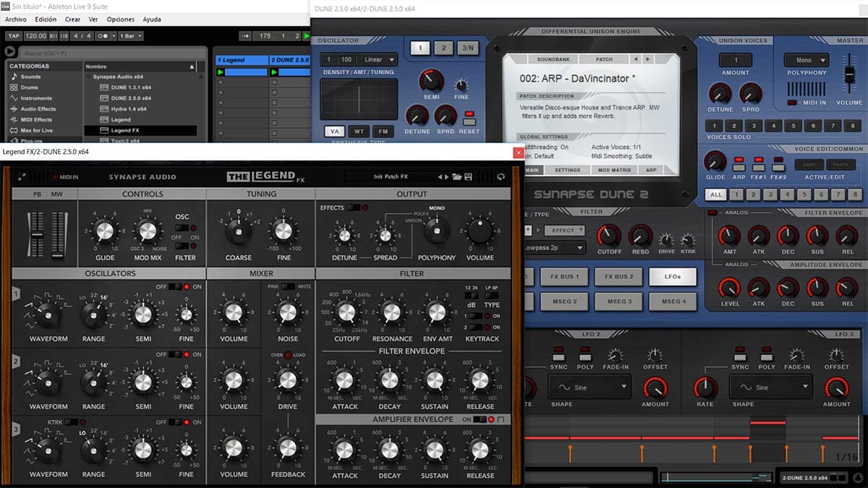Select the Audio Effects category icon
Image resolution: width=868 pixels, height=488 pixels.
[14, 109]
